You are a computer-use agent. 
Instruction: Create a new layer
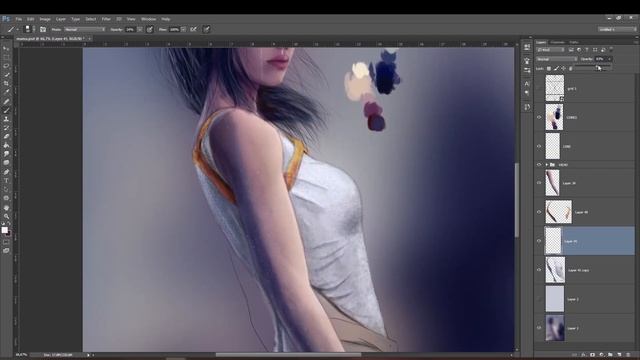pyautogui.click(x=619, y=355)
